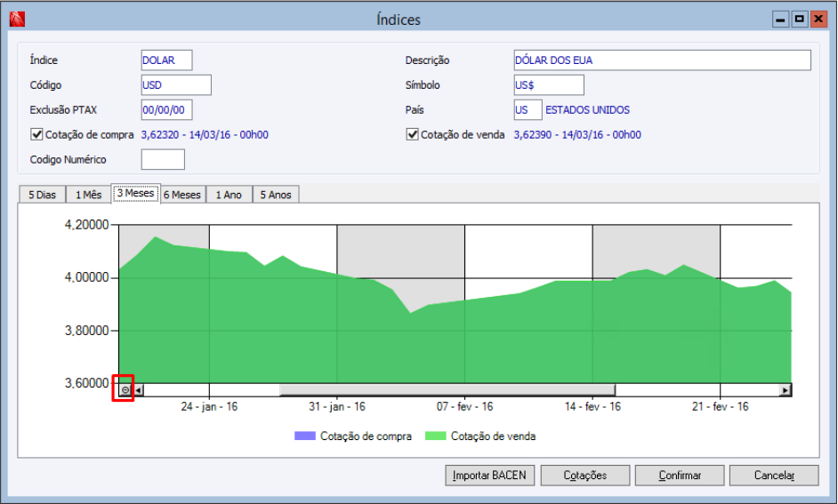Click the chart zoom-out magnifier icon

(125, 389)
